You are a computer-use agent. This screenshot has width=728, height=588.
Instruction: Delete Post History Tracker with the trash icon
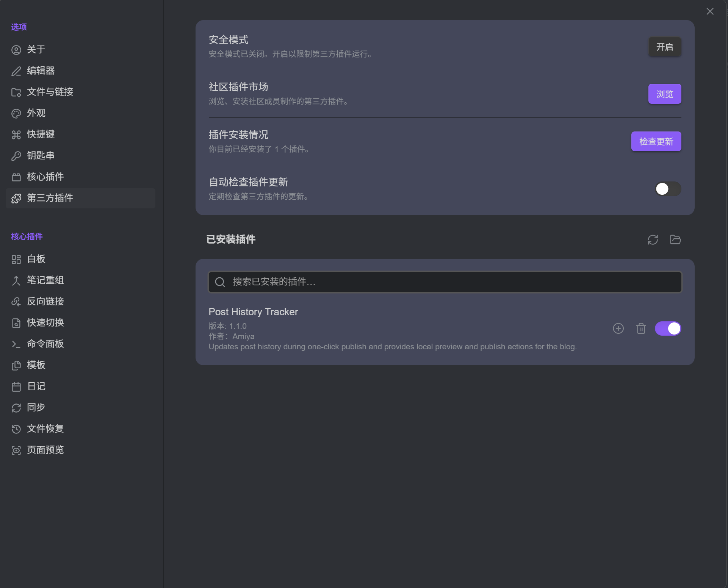click(x=641, y=328)
